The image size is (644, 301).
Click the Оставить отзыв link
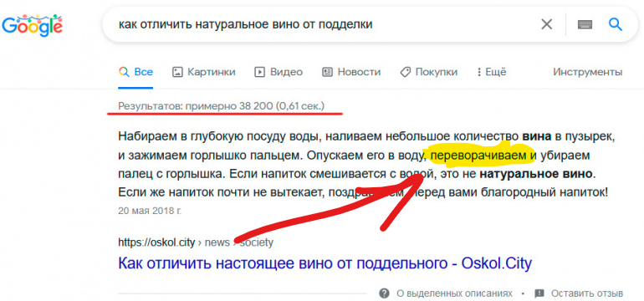(x=587, y=293)
